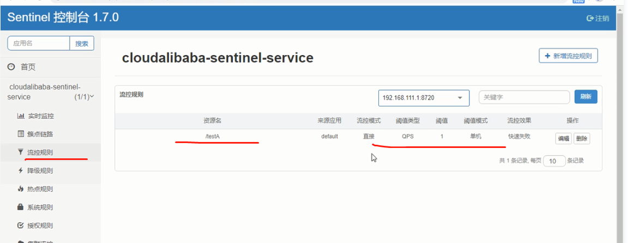
Task: Click the 删除 button for /testA
Action: coord(582,139)
